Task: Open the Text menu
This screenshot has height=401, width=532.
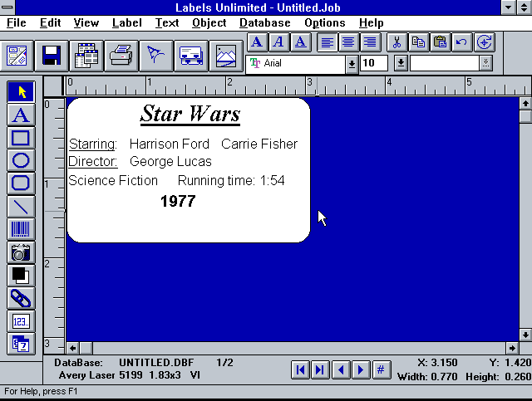Action: (x=167, y=22)
